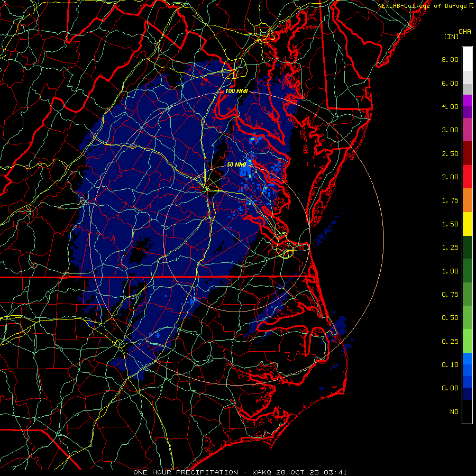Click the 0.10 legend value

pyautogui.click(x=450, y=365)
